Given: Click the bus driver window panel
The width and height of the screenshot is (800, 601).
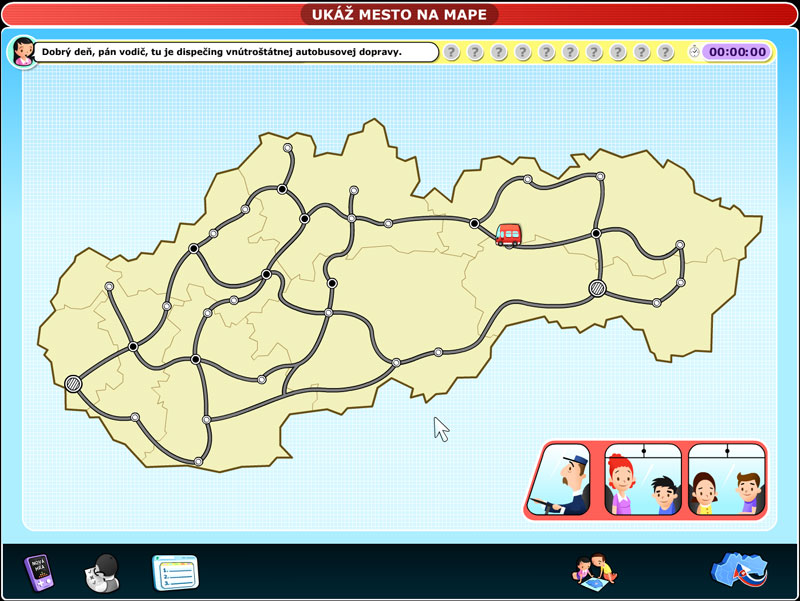Looking at the screenshot, I should point(564,480).
